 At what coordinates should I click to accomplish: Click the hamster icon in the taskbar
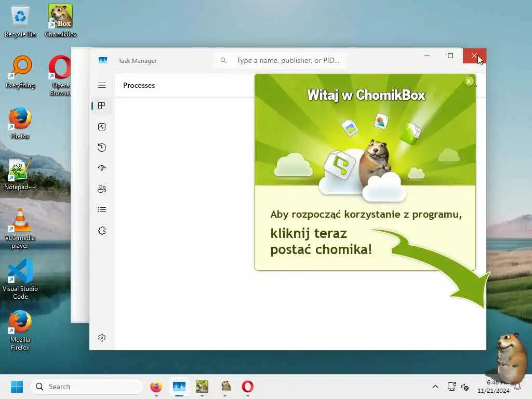(225, 387)
